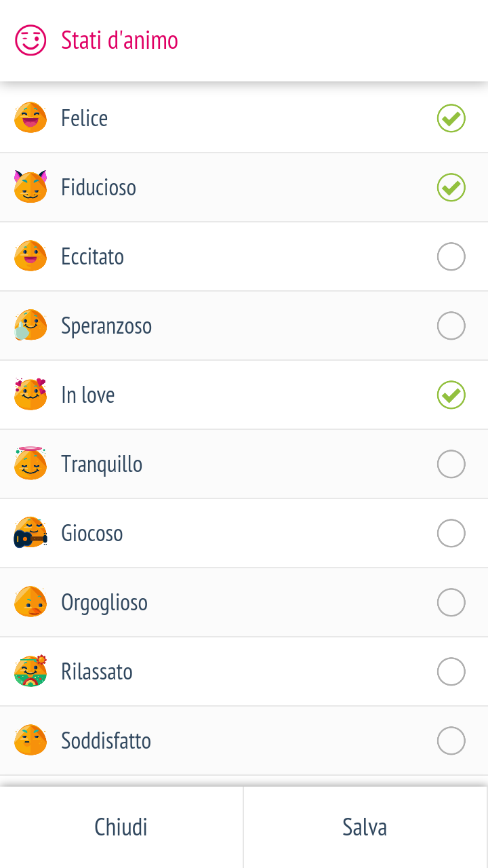Tap the Giocoso guitar emoji icon
Viewport: 488px width, 868px height.
coord(30,533)
